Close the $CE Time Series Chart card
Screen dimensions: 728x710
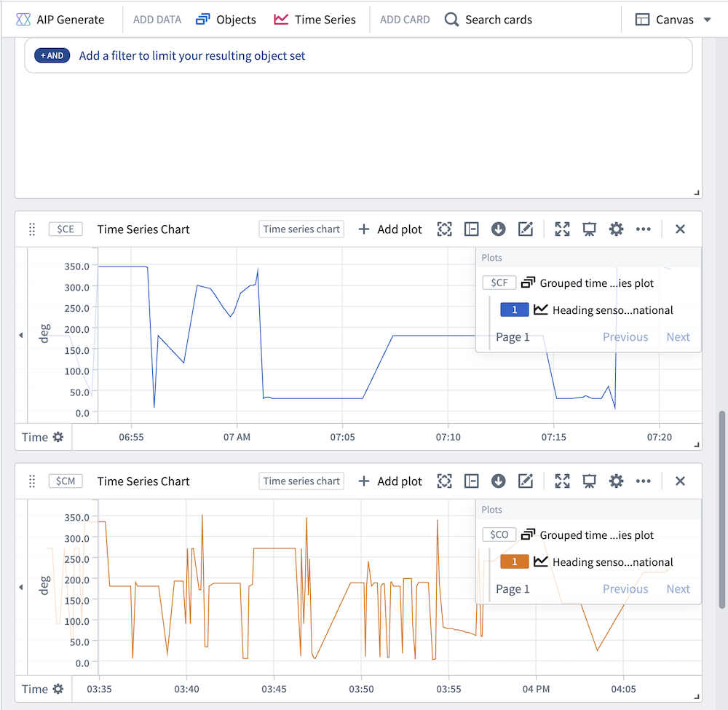pyautogui.click(x=680, y=229)
